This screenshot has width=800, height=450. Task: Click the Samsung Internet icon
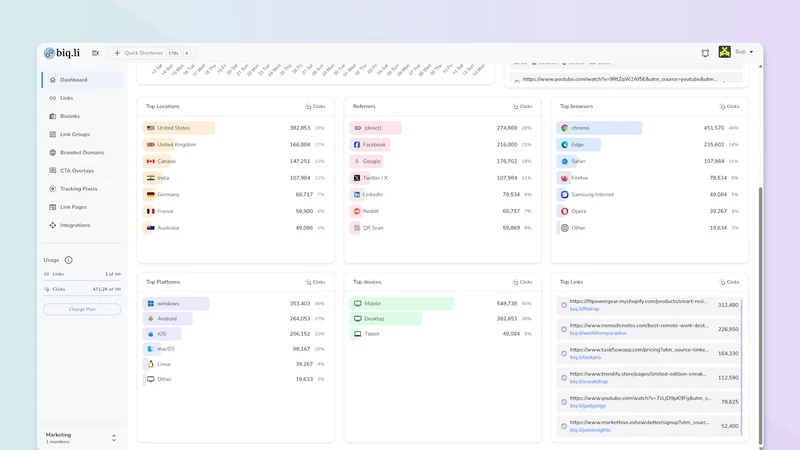565,194
